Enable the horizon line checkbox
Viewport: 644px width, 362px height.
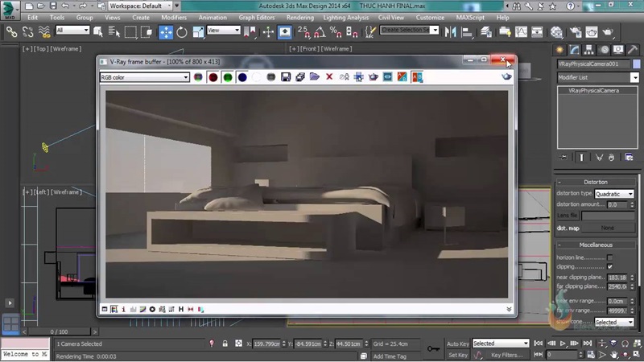point(609,257)
